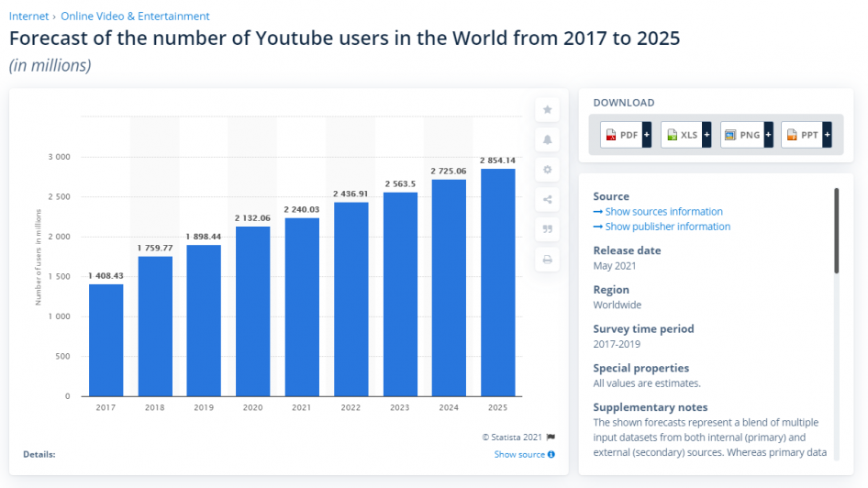This screenshot has width=868, height=488.
Task: Click the XLS spreadsheet file icon
Action: [672, 135]
